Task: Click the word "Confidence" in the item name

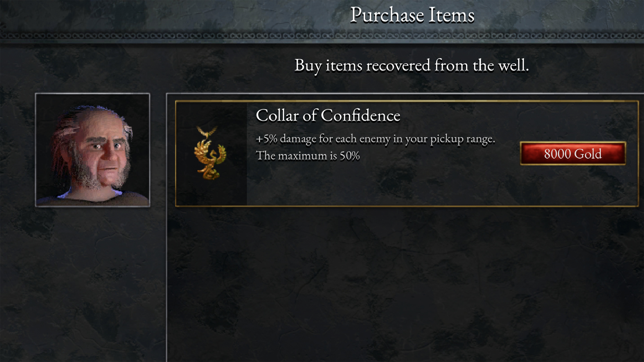Action: 360,116
